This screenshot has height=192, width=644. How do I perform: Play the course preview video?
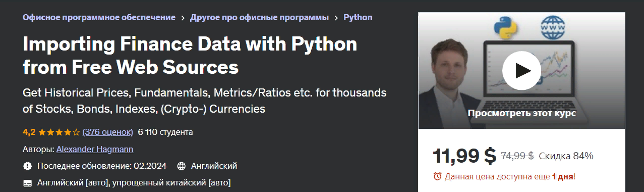521,70
